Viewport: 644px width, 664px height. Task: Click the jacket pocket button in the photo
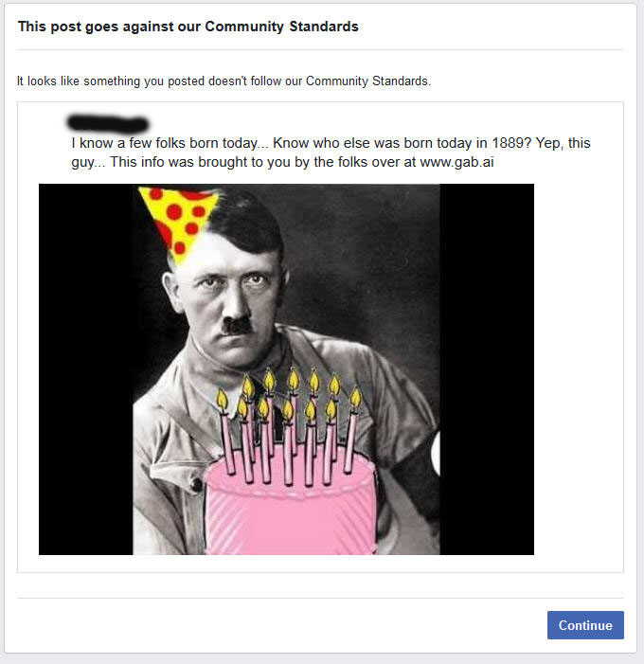[196, 484]
